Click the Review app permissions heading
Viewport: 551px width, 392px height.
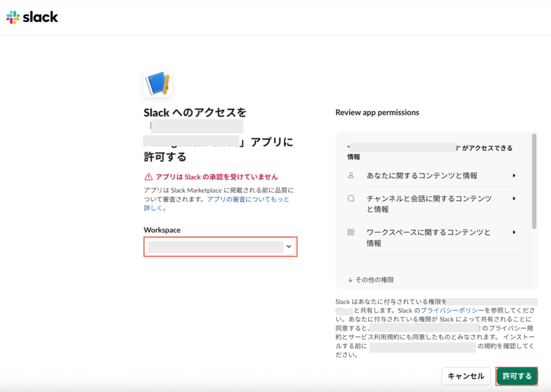[x=377, y=112]
